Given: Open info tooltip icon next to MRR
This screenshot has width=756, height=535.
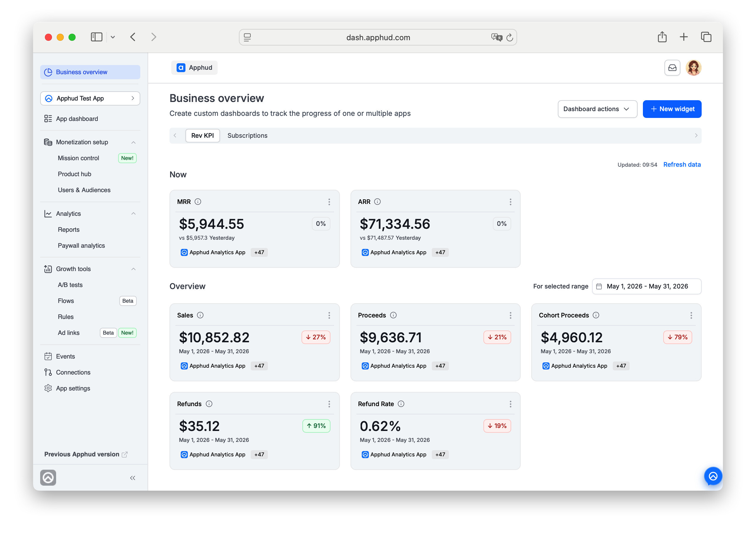Looking at the screenshot, I should pyautogui.click(x=198, y=202).
